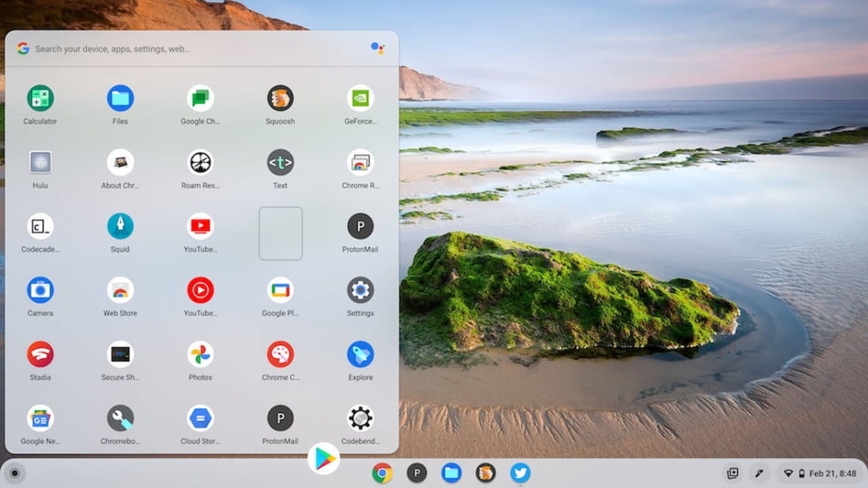The width and height of the screenshot is (868, 488).
Task: Open Google Play Store from the launcher
Action: (x=323, y=457)
